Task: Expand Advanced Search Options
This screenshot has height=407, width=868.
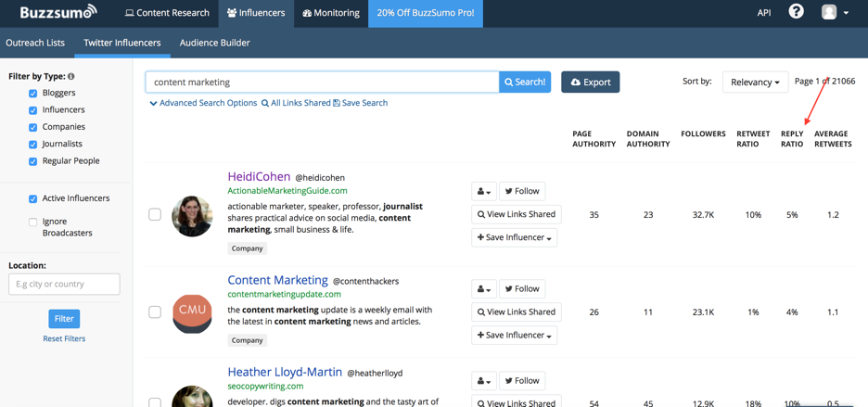Action: click(203, 103)
